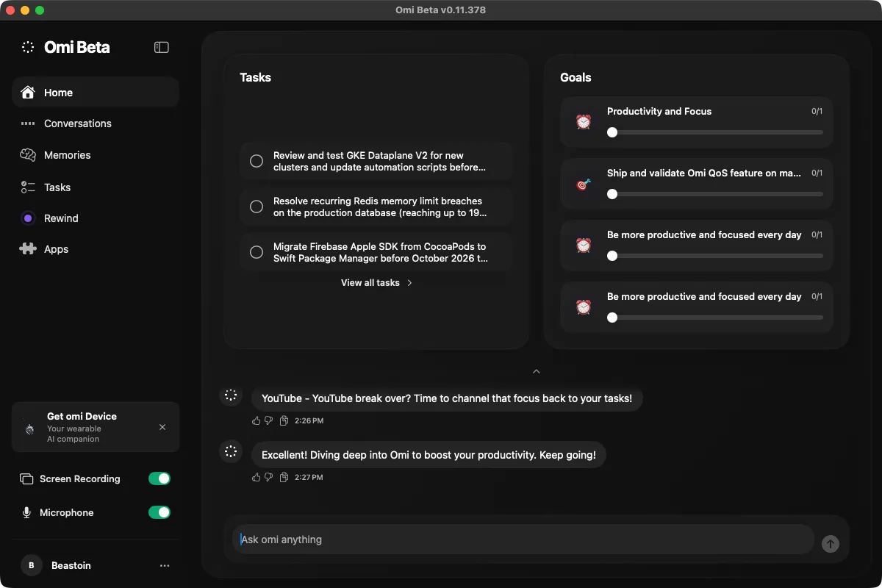
Task: Click the alarm clock icon of Productivity and Focus
Action: pyautogui.click(x=584, y=121)
